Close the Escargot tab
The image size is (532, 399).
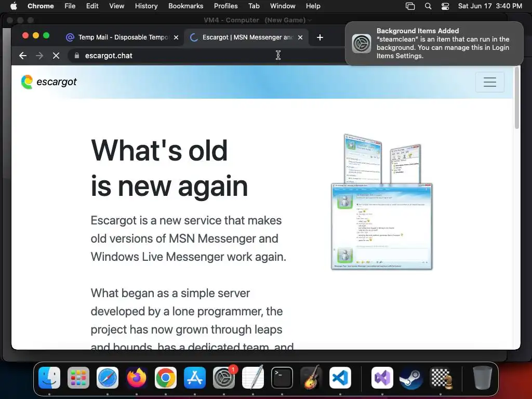pos(300,37)
